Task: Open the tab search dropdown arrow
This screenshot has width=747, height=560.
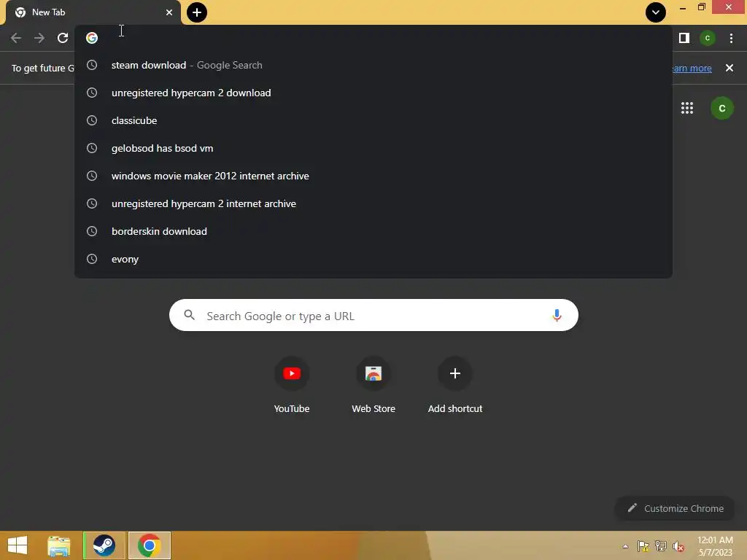Action: [x=656, y=12]
